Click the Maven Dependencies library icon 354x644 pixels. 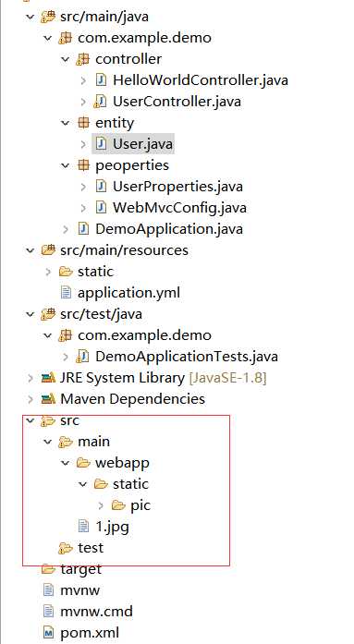(x=48, y=399)
